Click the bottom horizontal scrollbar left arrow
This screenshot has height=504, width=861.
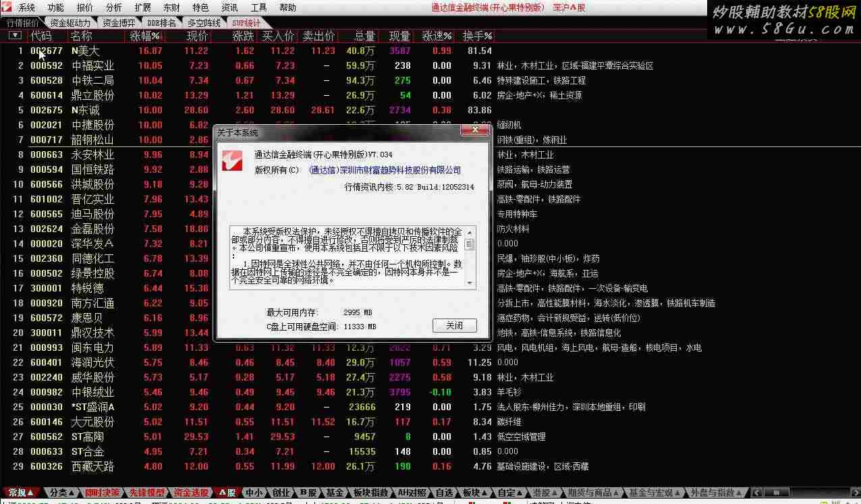[756, 493]
